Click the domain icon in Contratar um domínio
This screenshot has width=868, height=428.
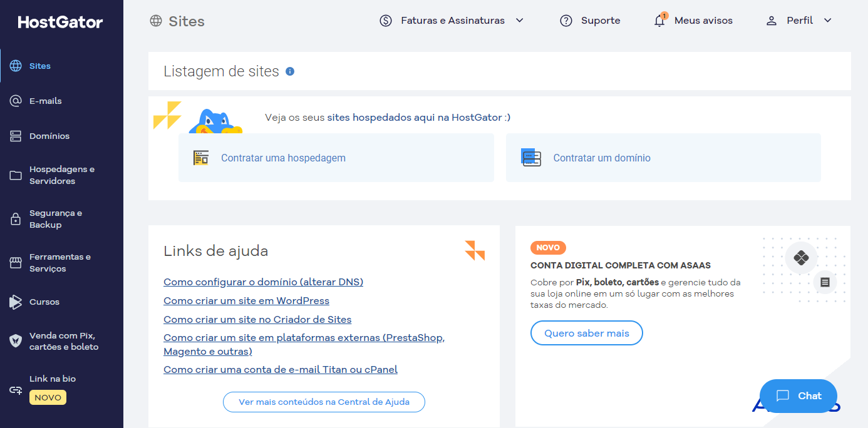click(x=531, y=157)
